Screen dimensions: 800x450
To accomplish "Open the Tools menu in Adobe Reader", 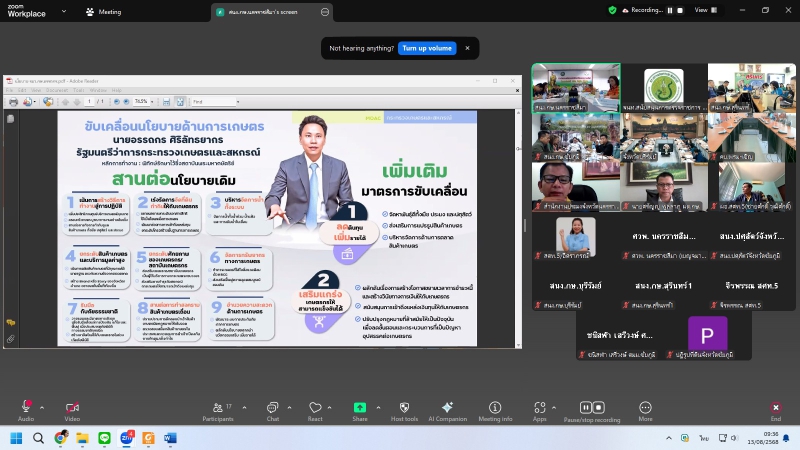I will 79,90.
